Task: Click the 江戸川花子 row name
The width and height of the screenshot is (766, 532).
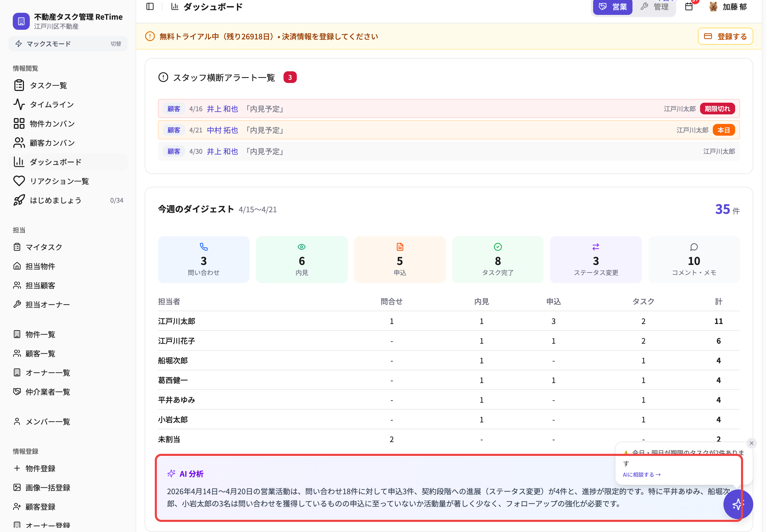Action: pyautogui.click(x=177, y=341)
